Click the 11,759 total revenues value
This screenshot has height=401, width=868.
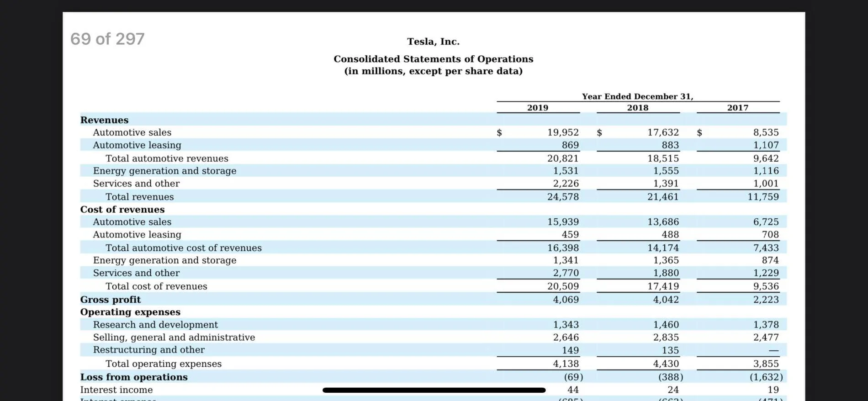(x=763, y=197)
